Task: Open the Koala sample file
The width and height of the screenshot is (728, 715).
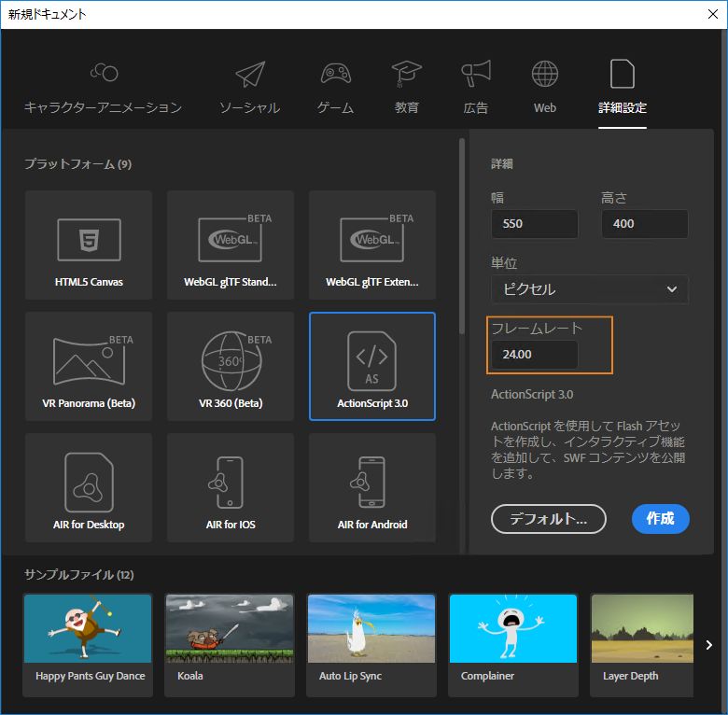Action: [230, 645]
